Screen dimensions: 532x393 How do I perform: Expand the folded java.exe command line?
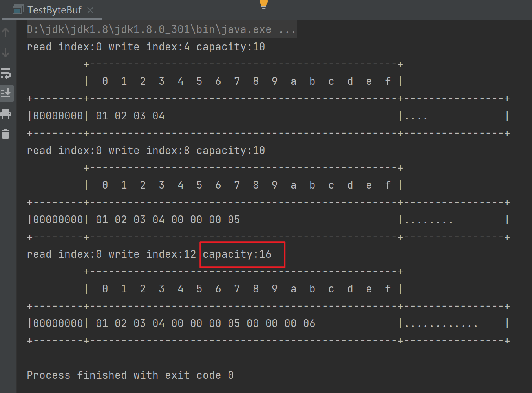click(149, 29)
